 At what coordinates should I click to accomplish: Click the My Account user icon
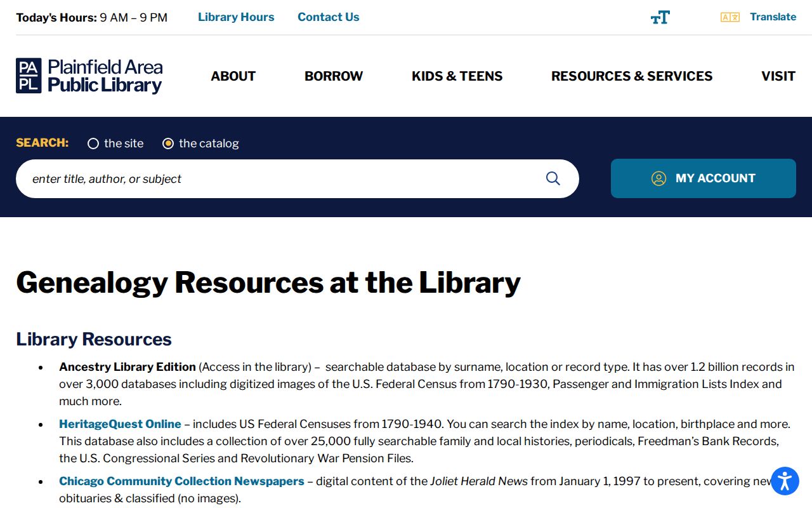tap(659, 178)
